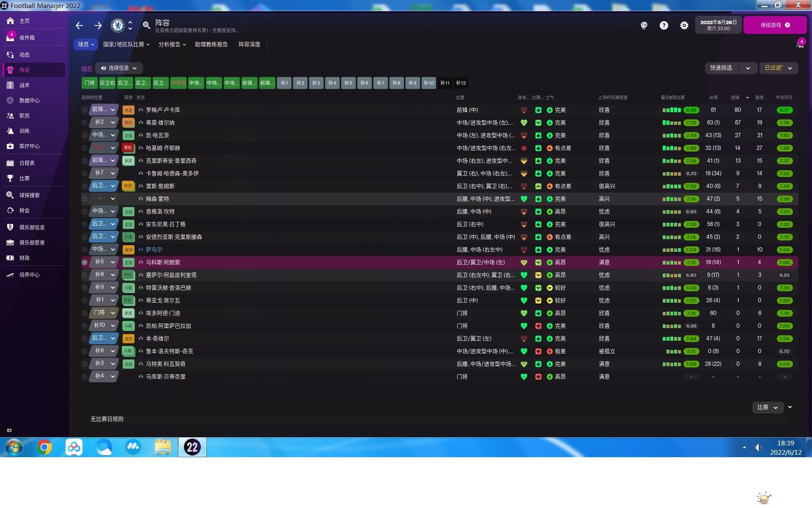
Task: Toggle selection circle for 马科斯·阿朗索
Action: pos(85,262)
